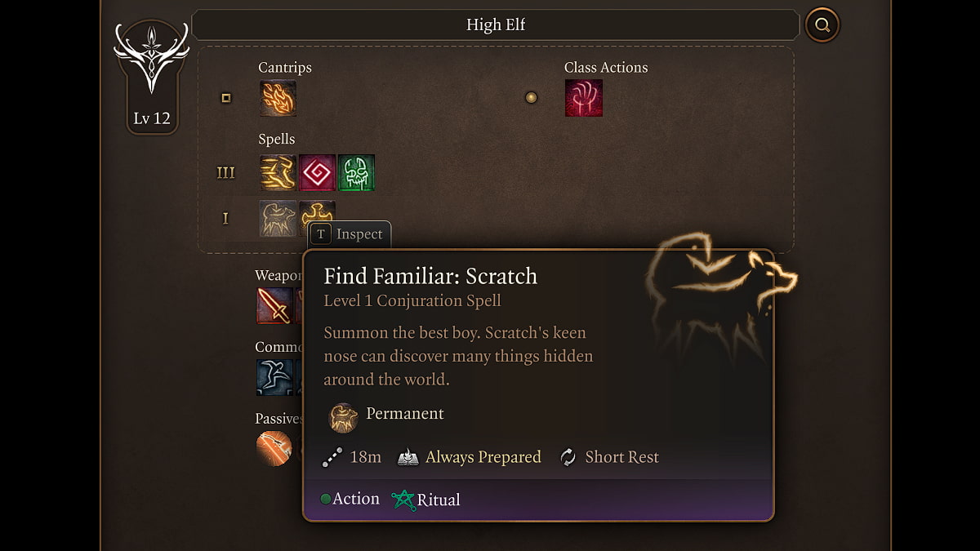Click the level III spell slot marker
Screen dimensions: 980x551
pos(225,173)
